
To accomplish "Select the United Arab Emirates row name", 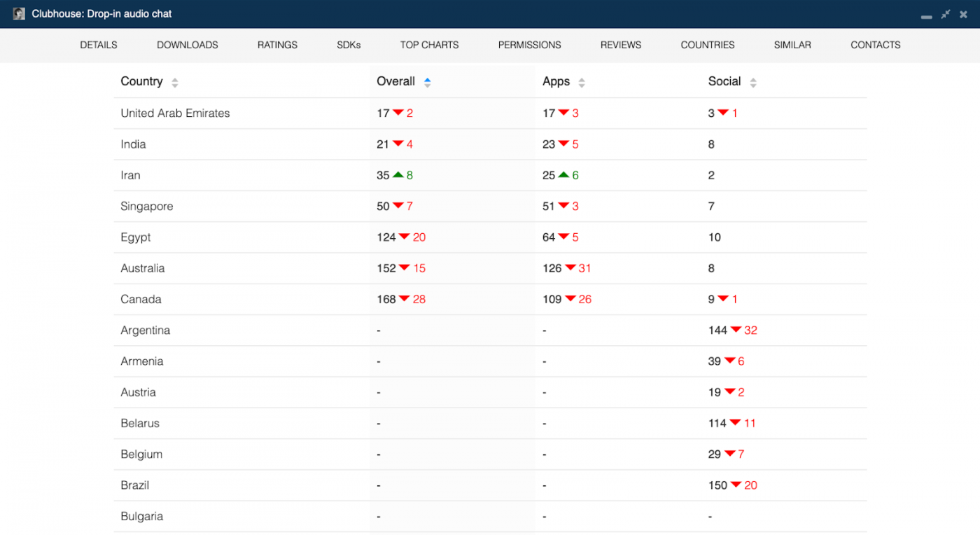I will [175, 113].
